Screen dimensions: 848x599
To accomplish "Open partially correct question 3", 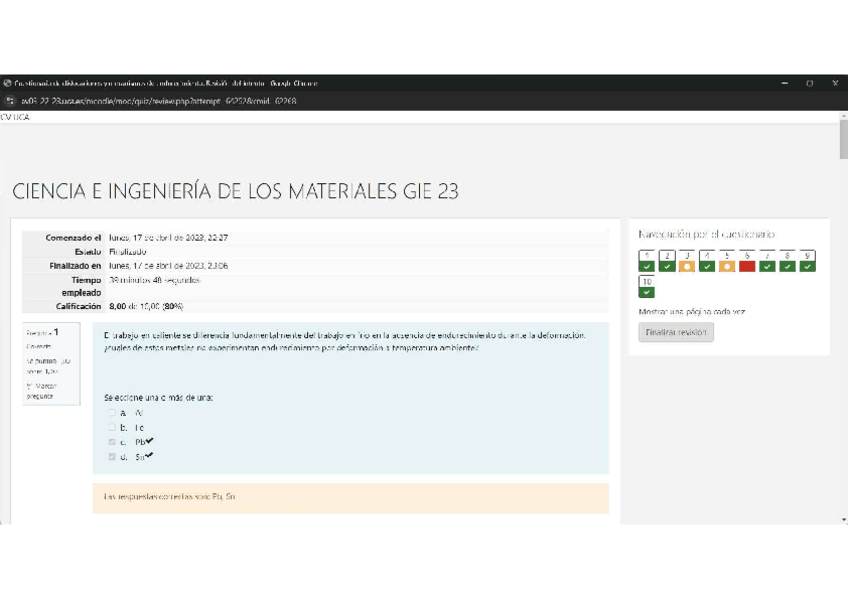I will [686, 262].
